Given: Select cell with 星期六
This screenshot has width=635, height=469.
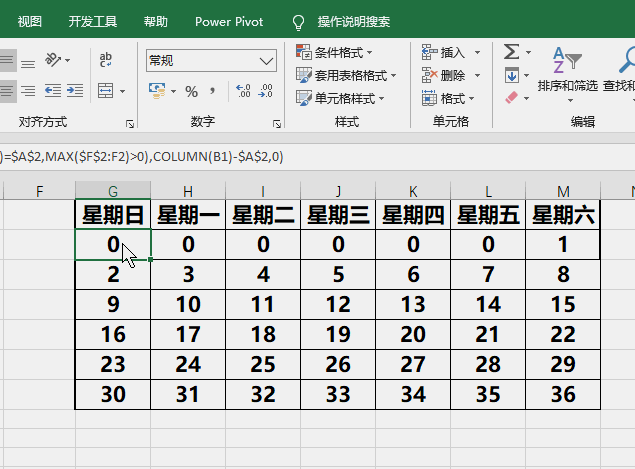Looking at the screenshot, I should (563, 215).
